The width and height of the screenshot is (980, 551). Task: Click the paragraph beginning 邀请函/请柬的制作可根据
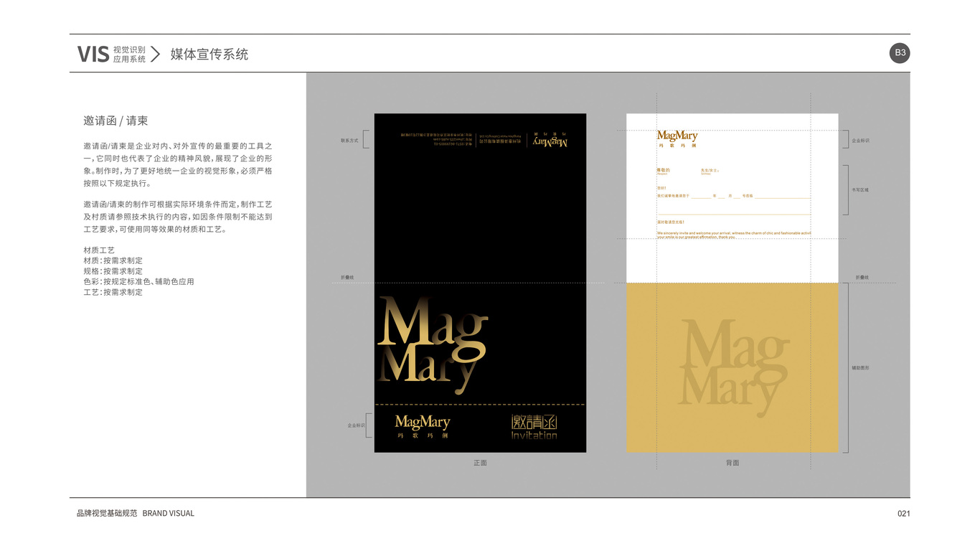[178, 217]
